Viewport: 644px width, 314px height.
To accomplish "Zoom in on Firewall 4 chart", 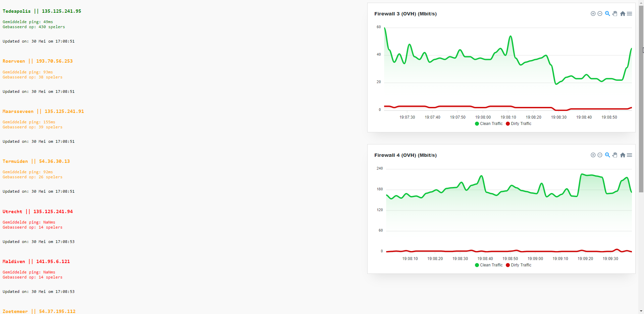I will point(593,155).
